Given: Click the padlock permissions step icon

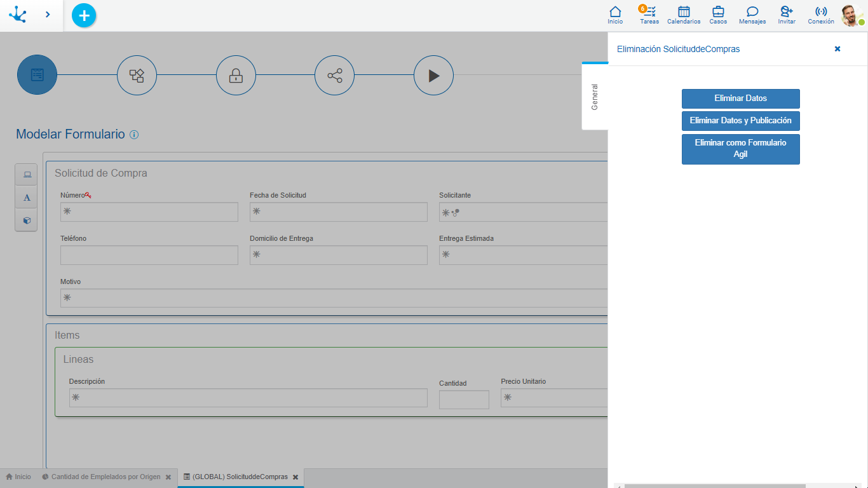Looking at the screenshot, I should [236, 76].
